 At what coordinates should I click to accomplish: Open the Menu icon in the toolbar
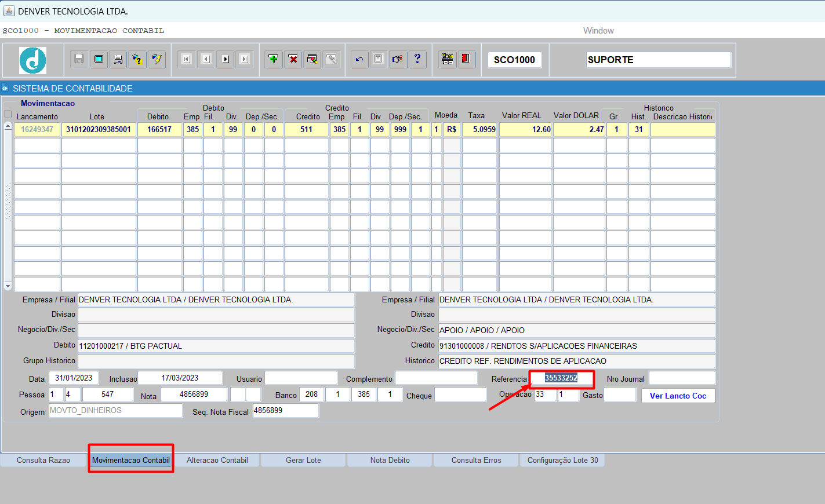point(447,59)
